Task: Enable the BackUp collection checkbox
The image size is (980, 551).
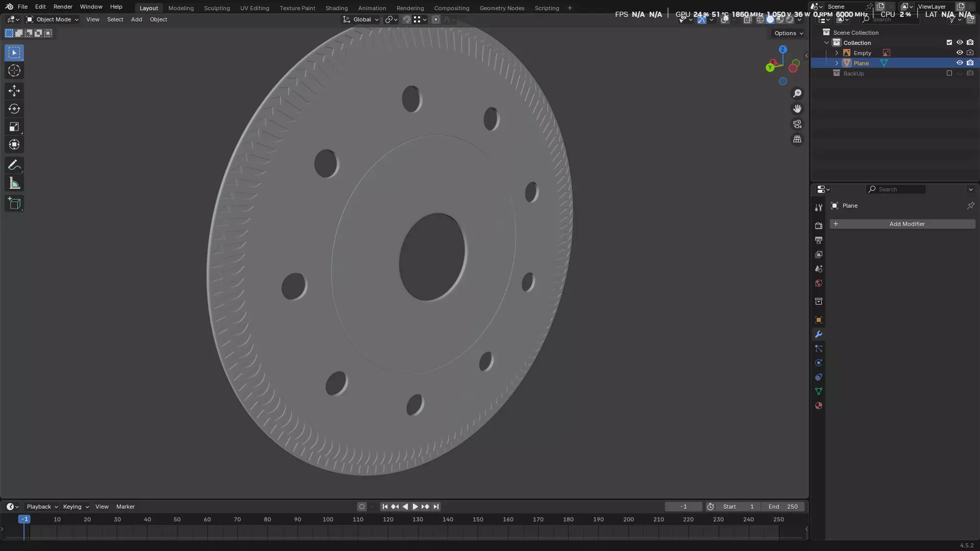Action: (x=949, y=73)
